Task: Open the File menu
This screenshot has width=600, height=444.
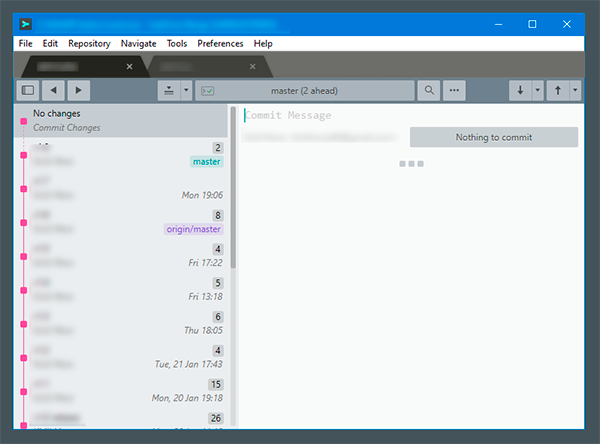Action: tap(26, 44)
